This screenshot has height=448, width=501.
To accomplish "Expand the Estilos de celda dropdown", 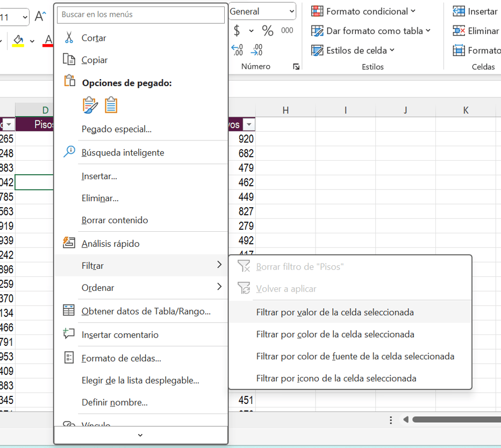I will pos(352,51).
